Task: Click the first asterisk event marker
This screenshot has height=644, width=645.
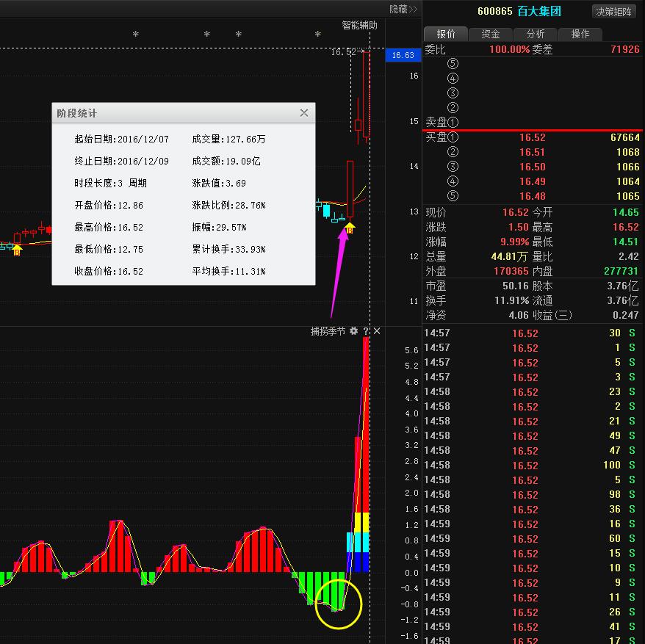Action: (134, 35)
